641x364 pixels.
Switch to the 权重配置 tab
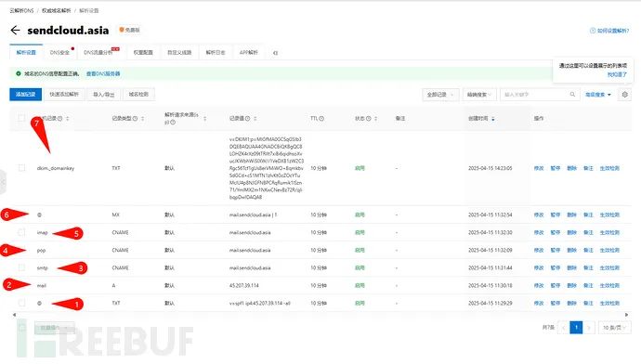tap(143, 53)
